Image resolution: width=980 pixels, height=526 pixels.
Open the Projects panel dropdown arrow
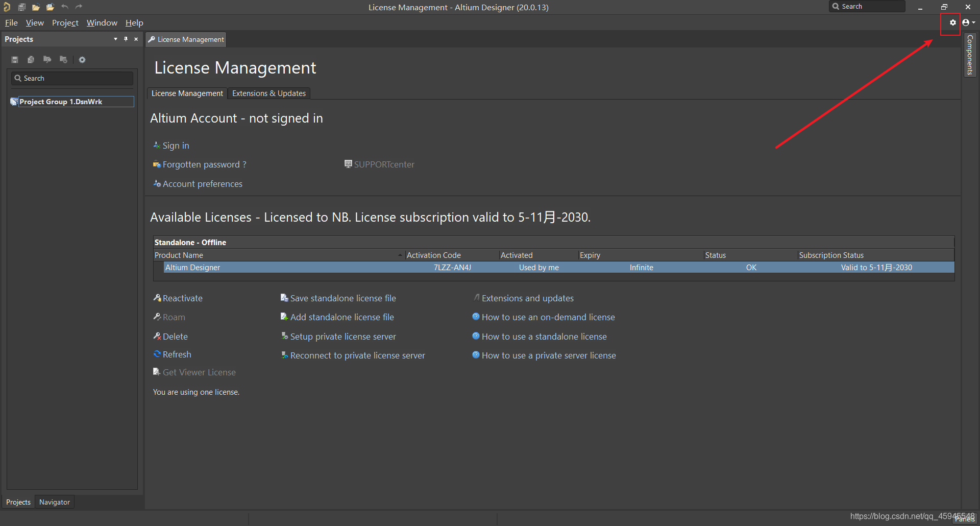(115, 39)
